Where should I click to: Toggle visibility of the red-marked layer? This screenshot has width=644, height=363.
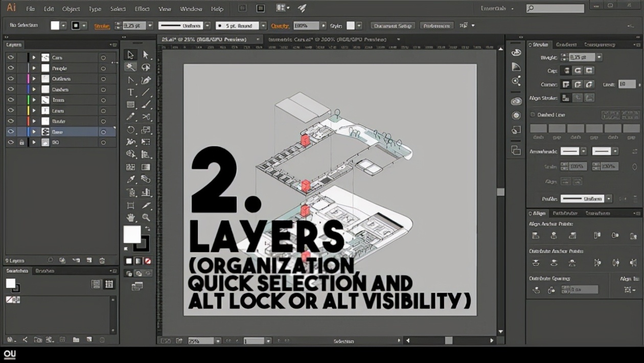(x=11, y=121)
